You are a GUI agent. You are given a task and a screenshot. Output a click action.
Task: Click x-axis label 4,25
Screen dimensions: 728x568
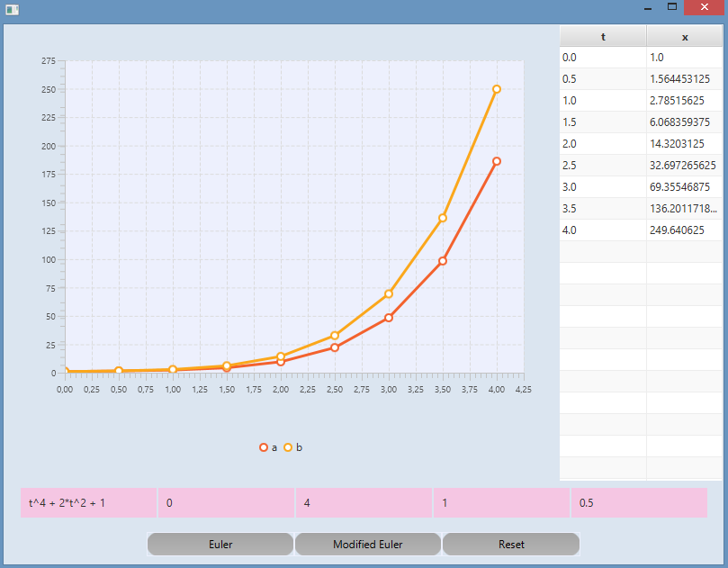(523, 389)
